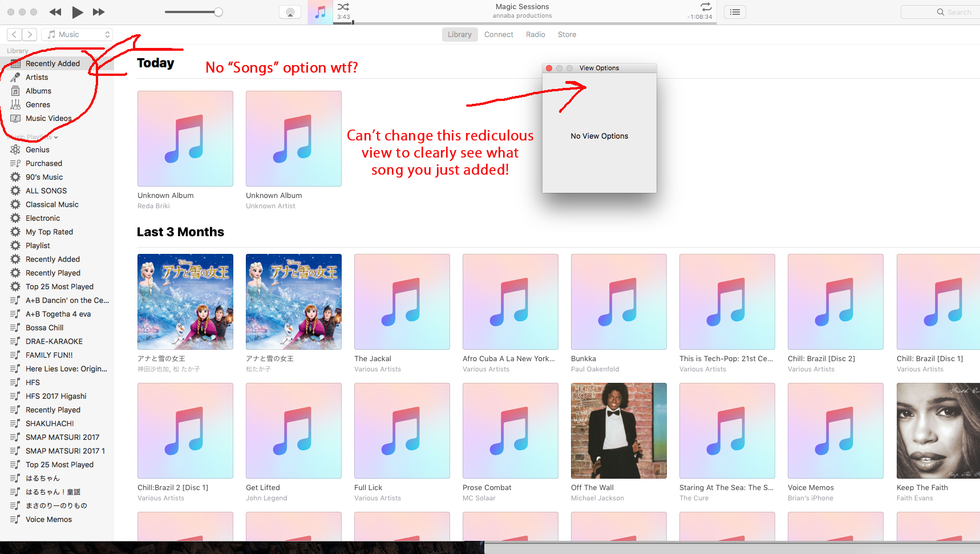Viewport: 980px width, 554px height.
Task: Open The Jackal album artwork
Action: pyautogui.click(x=402, y=302)
